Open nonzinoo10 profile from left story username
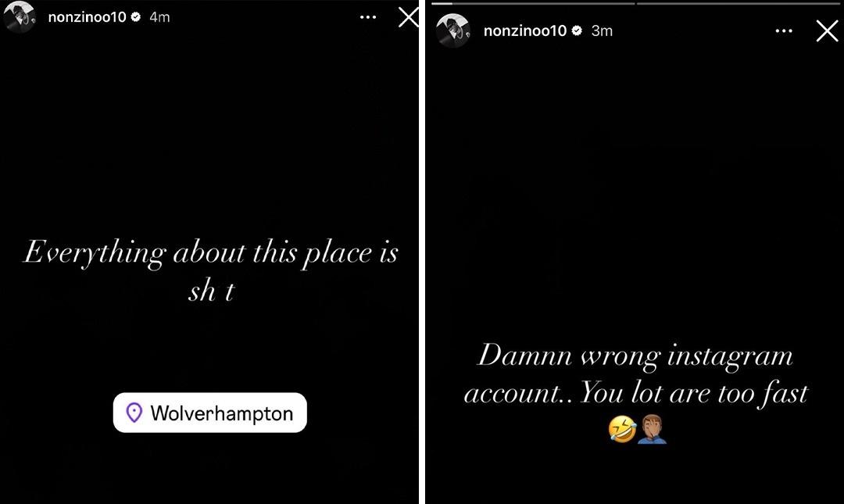Image resolution: width=844 pixels, height=504 pixels. [x=87, y=17]
